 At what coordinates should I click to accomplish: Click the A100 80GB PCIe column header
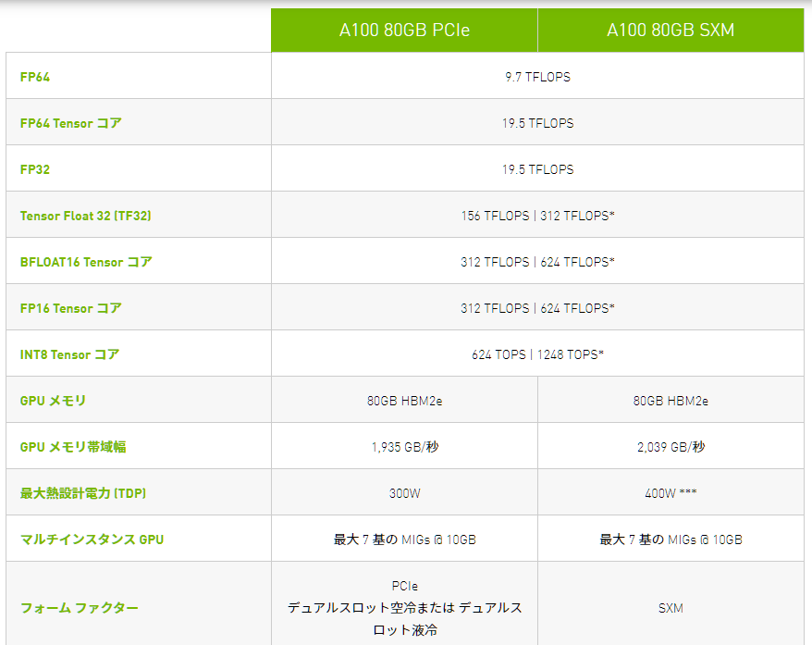pyautogui.click(x=404, y=31)
